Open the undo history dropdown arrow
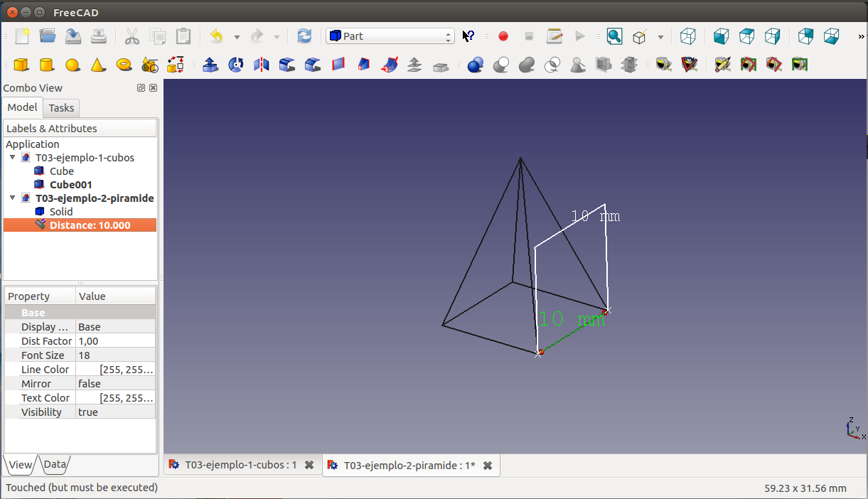 [237, 36]
